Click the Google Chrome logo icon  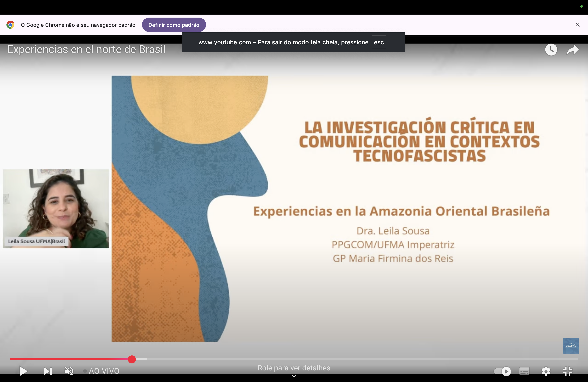[10, 25]
